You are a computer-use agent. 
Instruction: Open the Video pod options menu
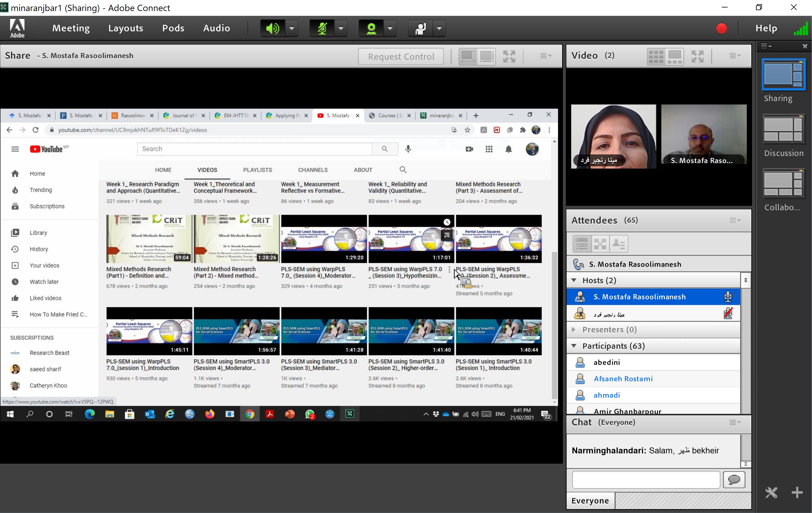point(735,56)
